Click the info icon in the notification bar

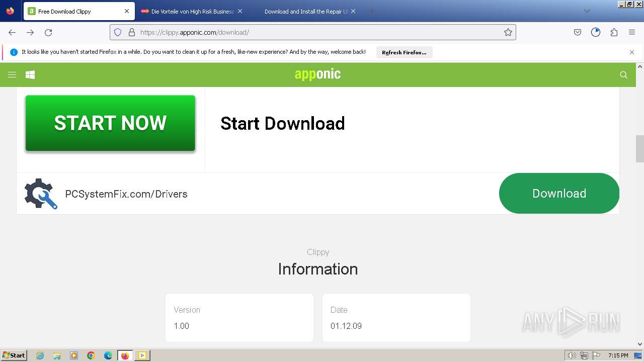(x=14, y=52)
